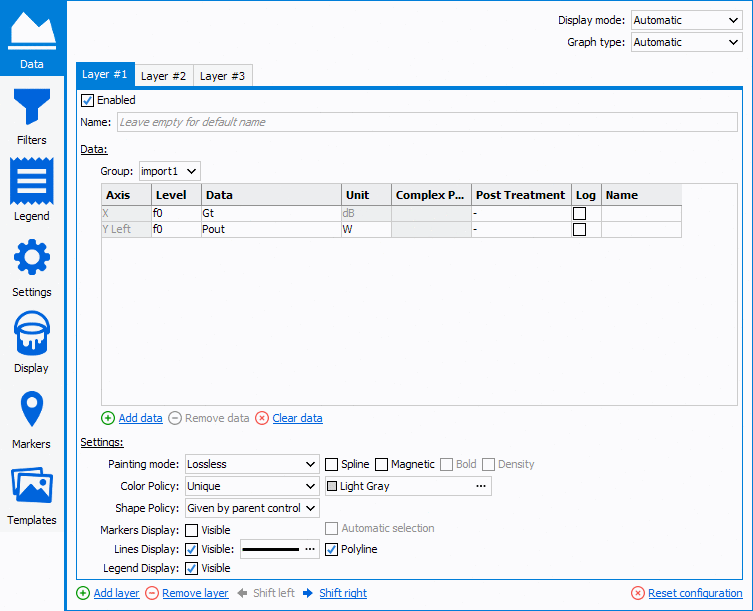Toggle Legend Display Visible checkbox
This screenshot has width=753, height=611.
coord(192,568)
